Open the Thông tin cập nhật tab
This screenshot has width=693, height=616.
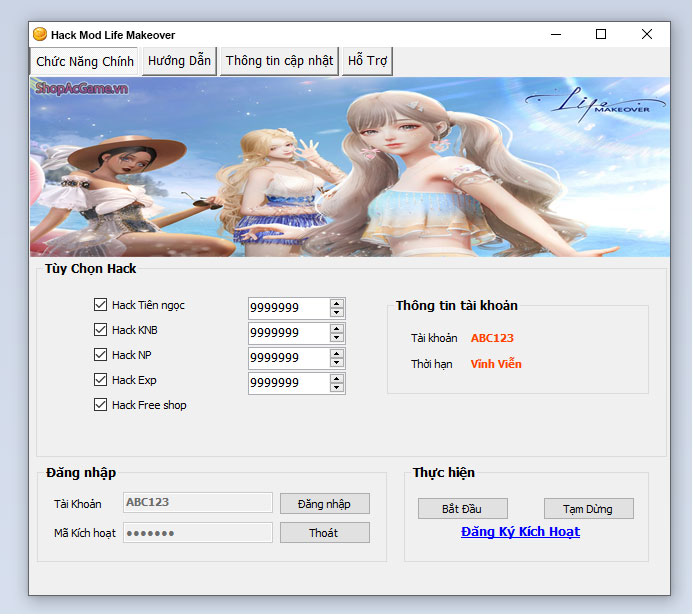279,61
